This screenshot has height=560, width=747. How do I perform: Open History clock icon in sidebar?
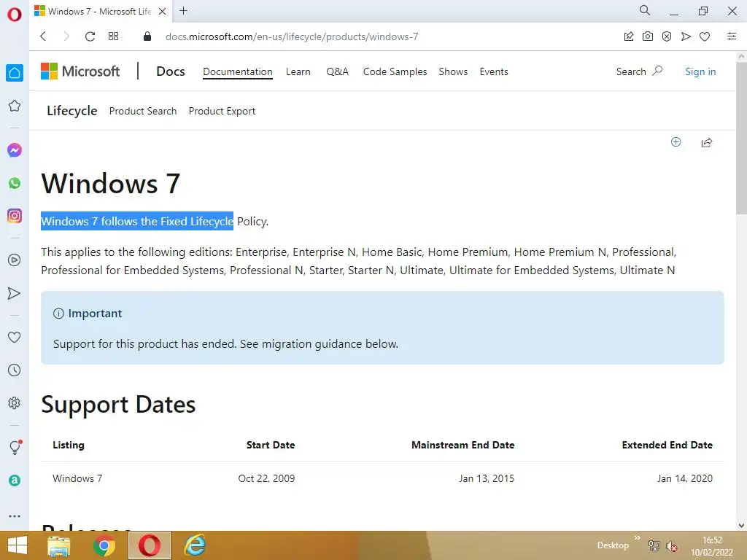pos(15,370)
